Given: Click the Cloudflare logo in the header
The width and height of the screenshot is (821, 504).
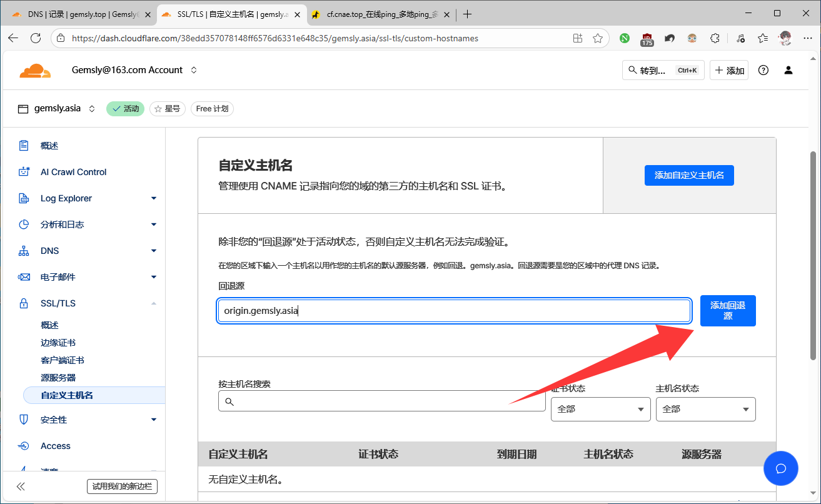Looking at the screenshot, I should pos(35,70).
